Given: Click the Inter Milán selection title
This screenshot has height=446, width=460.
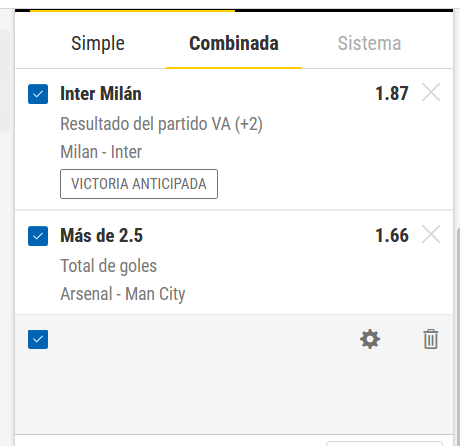Looking at the screenshot, I should point(101,93).
